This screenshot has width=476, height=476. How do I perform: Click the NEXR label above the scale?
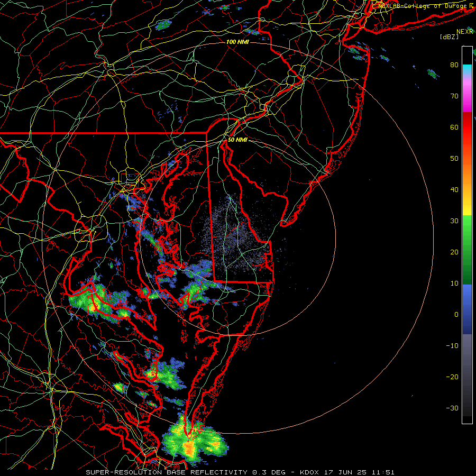(x=465, y=32)
